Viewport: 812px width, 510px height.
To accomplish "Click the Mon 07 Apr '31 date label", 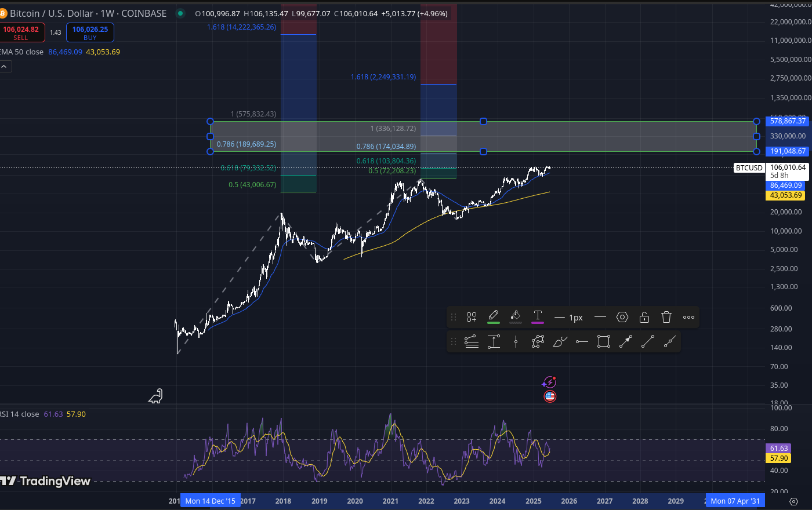I will [735, 501].
